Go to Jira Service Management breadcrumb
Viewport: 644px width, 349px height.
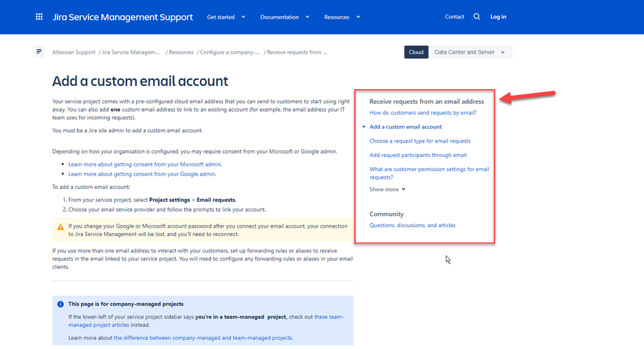[x=130, y=52]
